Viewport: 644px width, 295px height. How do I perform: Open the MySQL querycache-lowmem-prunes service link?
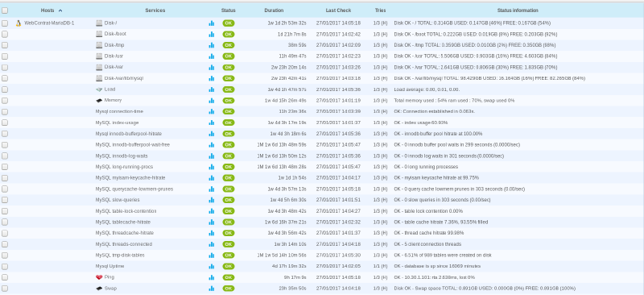(x=134, y=189)
